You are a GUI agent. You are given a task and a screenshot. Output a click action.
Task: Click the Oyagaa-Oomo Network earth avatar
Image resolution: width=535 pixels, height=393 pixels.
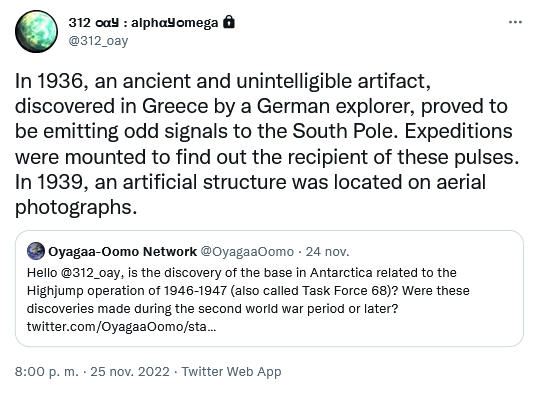(x=36, y=251)
